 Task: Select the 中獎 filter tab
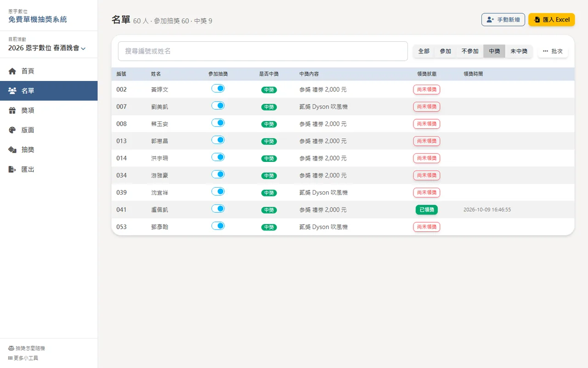494,51
